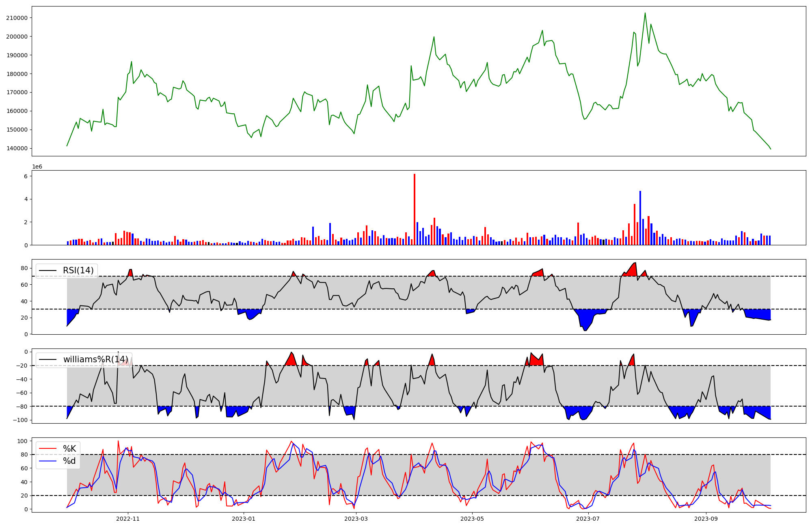The image size is (812, 528).
Task: Click the red %K legend line swatch
Action: (x=47, y=449)
